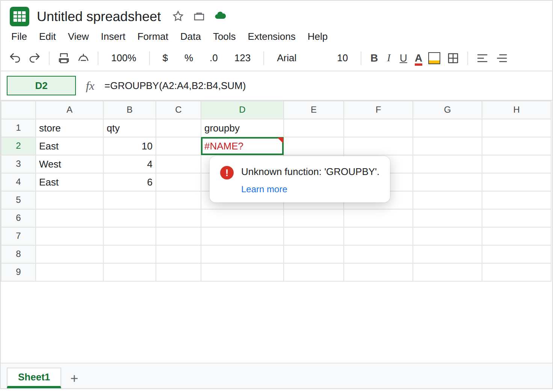Open the Format menu

153,36
